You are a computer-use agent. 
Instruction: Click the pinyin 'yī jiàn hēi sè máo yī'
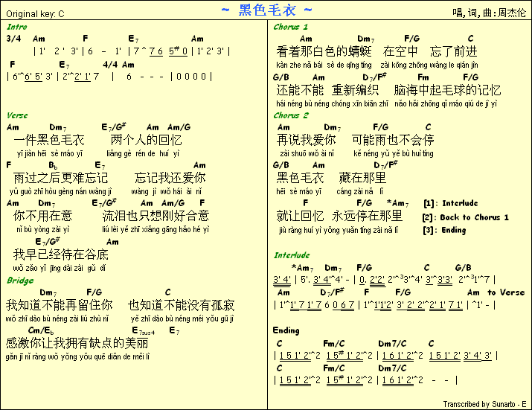(50, 154)
